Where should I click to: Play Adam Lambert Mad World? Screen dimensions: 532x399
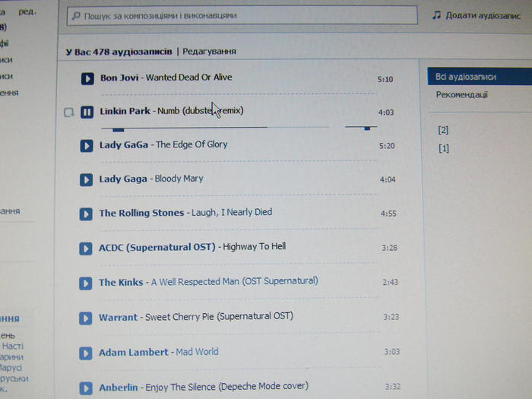tap(85, 353)
